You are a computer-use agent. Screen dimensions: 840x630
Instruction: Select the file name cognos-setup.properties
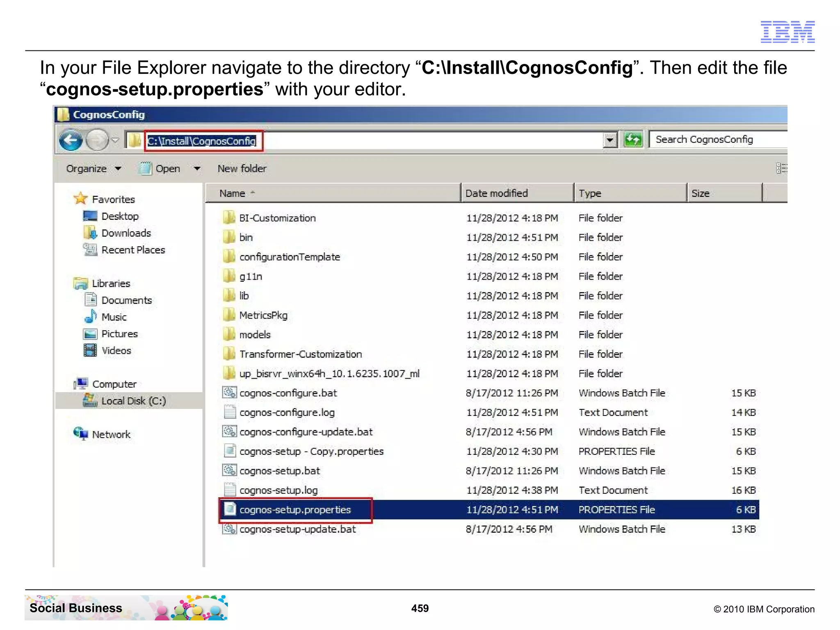coord(295,510)
